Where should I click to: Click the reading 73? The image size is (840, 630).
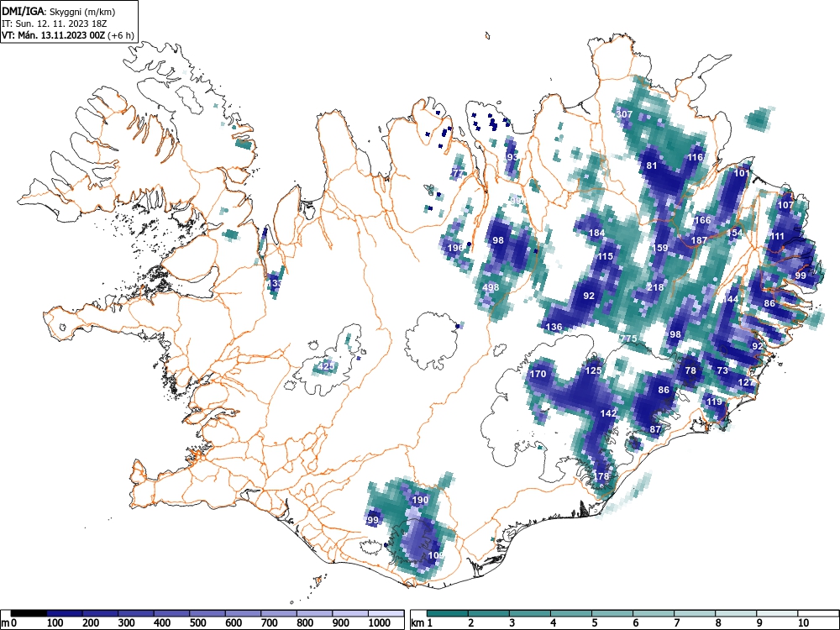722,370
